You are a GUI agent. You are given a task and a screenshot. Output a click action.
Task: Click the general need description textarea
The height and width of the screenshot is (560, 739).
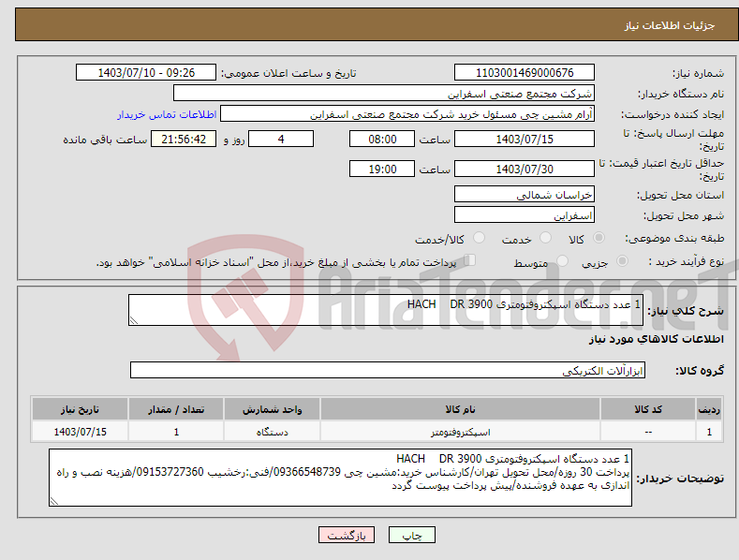(386, 310)
